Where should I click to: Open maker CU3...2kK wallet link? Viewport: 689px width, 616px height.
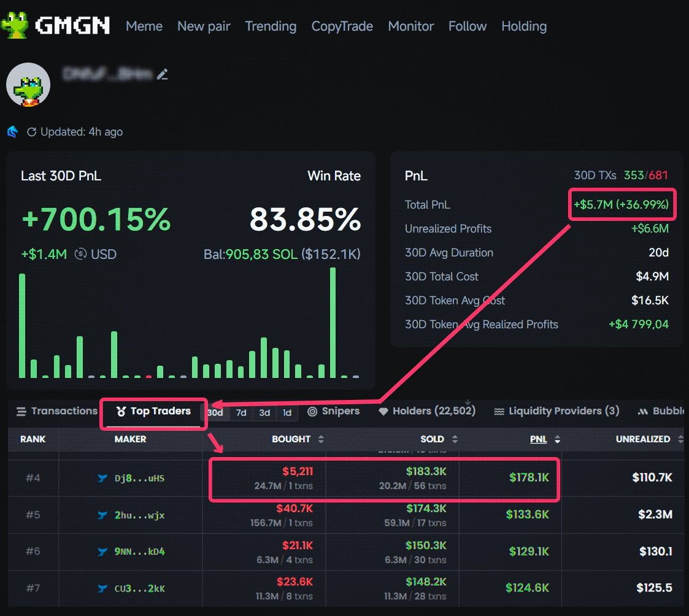tap(140, 588)
